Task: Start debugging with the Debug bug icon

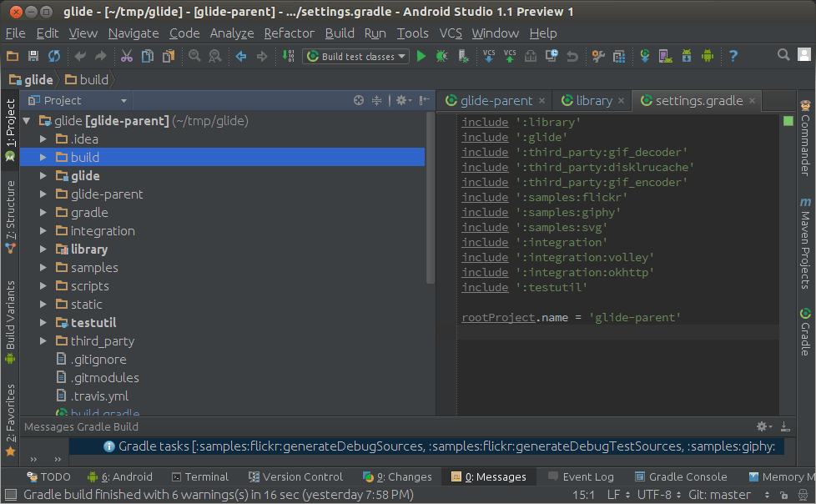Action: (441, 56)
